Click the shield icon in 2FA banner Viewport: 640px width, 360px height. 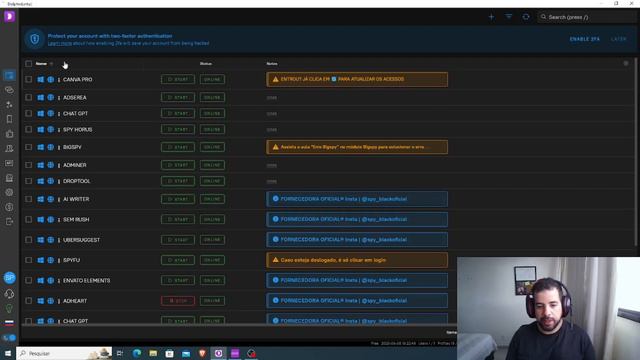[x=35, y=39]
